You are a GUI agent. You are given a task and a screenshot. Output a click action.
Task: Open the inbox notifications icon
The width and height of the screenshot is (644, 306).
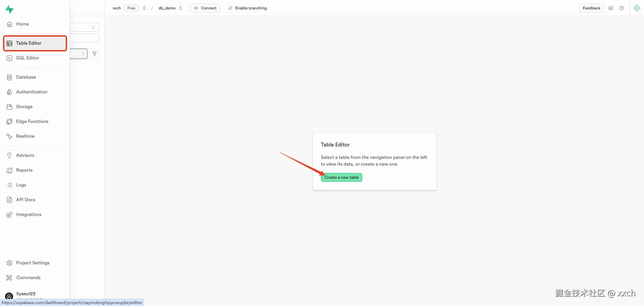point(611,8)
